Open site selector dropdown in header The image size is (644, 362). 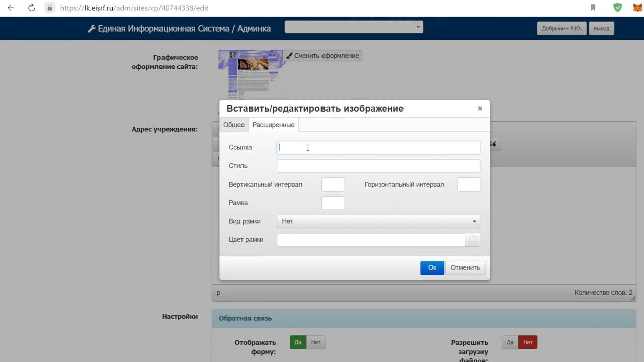(x=354, y=27)
